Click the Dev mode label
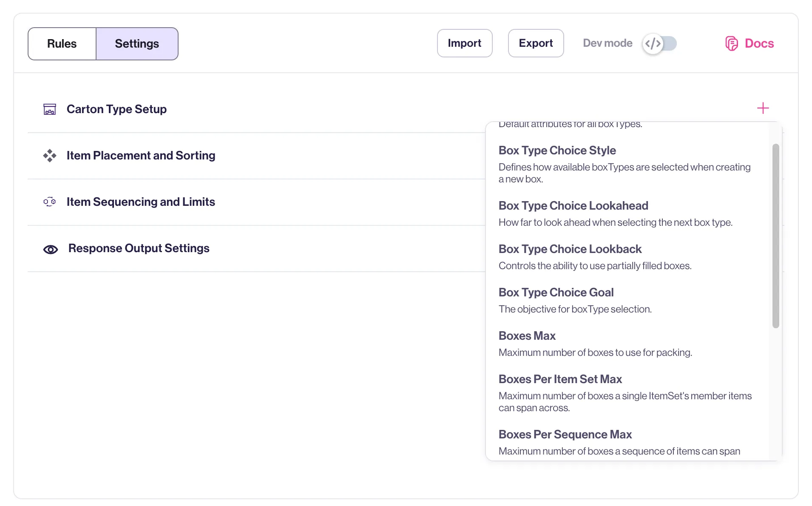Image resolution: width=812 pixels, height=506 pixels. (608, 43)
